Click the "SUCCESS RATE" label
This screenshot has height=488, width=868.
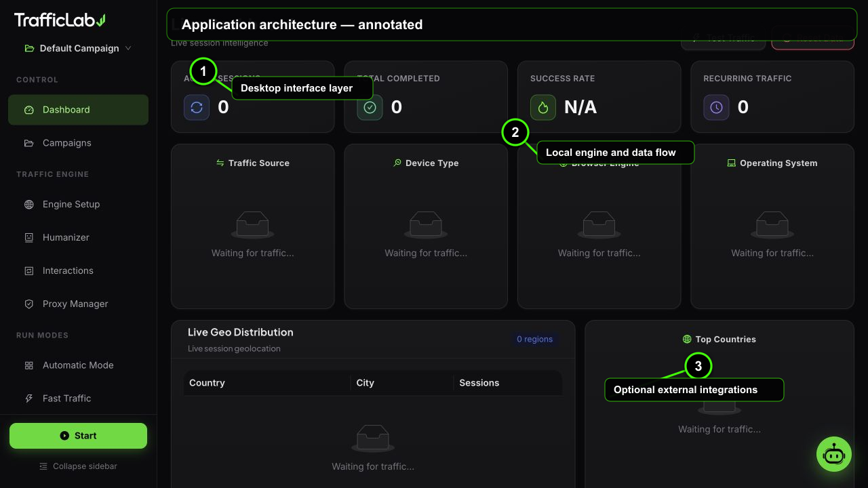pos(563,79)
